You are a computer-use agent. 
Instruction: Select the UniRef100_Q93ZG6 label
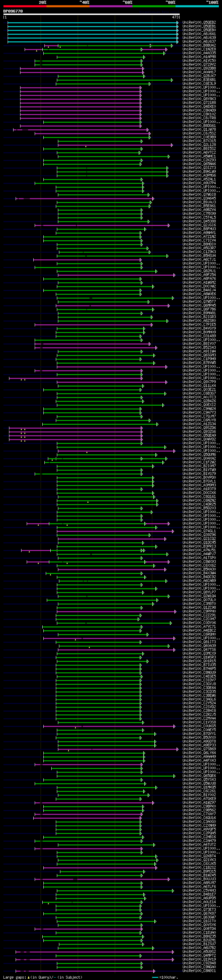click(x=199, y=432)
